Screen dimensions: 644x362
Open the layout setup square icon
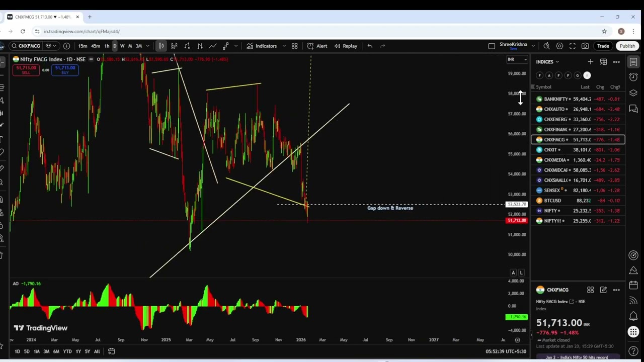492,46
